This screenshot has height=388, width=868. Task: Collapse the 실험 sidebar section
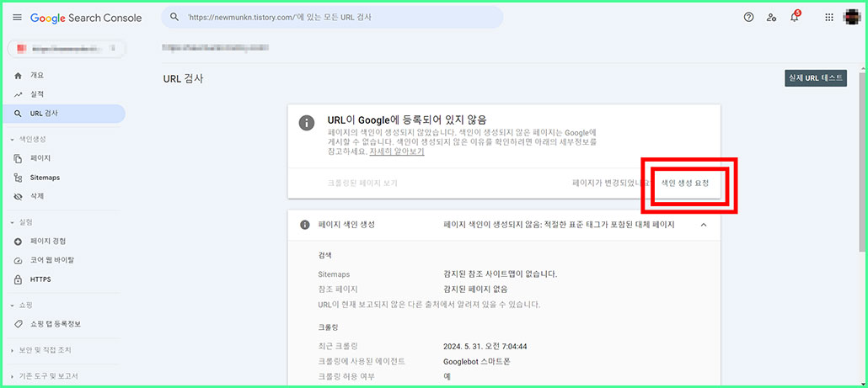[x=22, y=222]
